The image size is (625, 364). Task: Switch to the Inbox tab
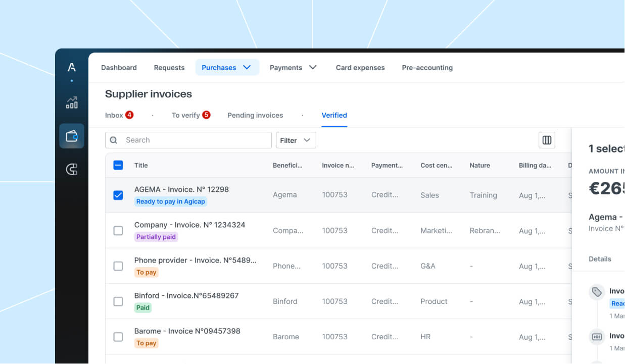tap(119, 115)
